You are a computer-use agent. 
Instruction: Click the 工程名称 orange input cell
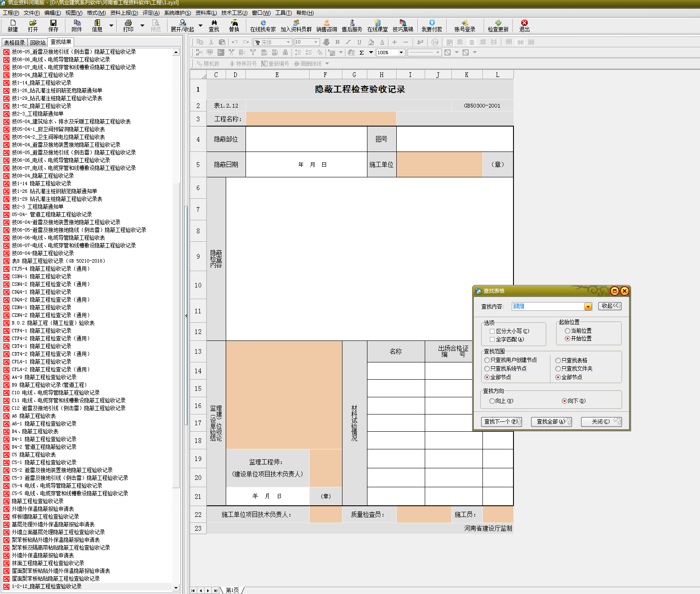point(321,119)
